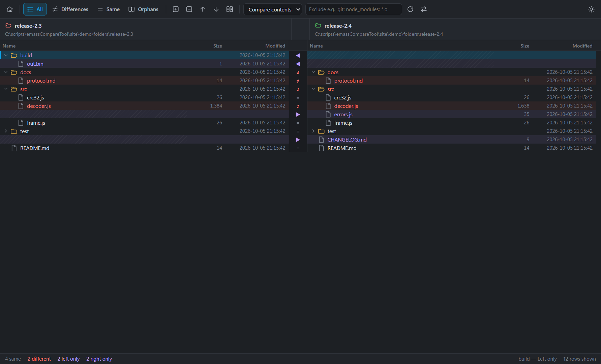Select right CHANGELOG.md file
The width and height of the screenshot is (601, 364).
[451, 140]
